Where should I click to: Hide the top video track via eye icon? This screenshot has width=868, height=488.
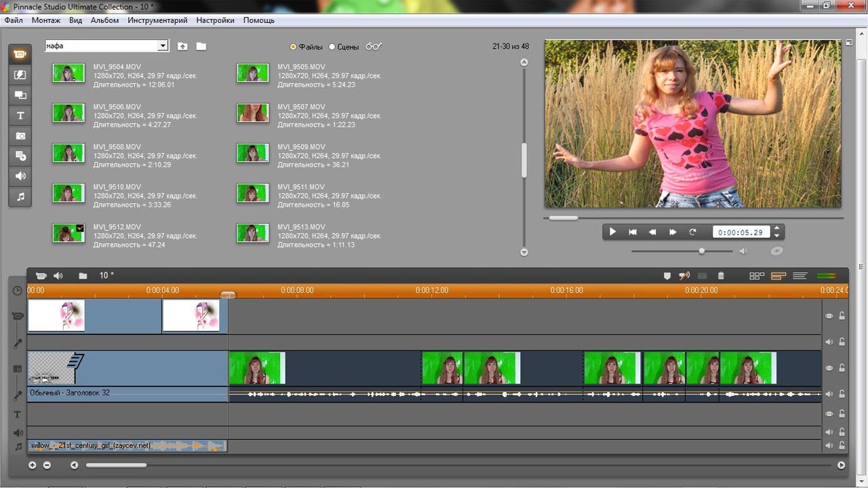click(829, 316)
